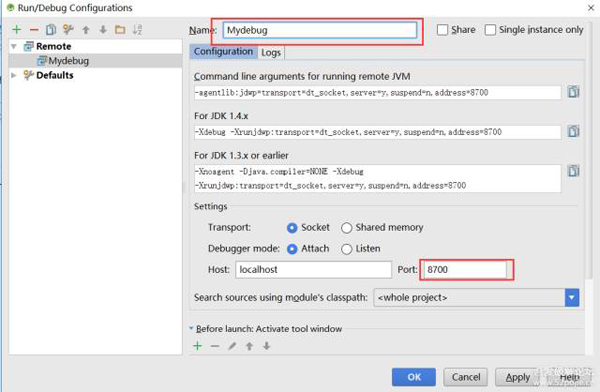Enable Single instance only checkbox
This screenshot has height=392, width=600.
pos(490,30)
